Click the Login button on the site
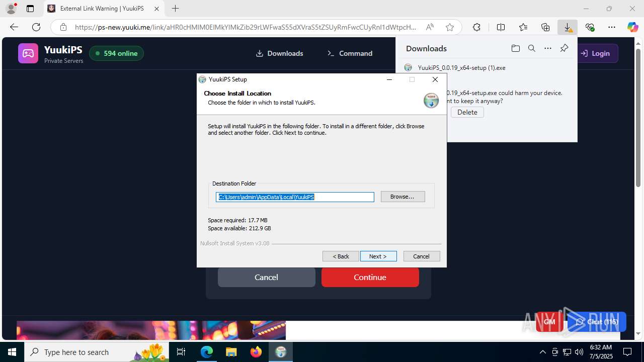 (595, 53)
